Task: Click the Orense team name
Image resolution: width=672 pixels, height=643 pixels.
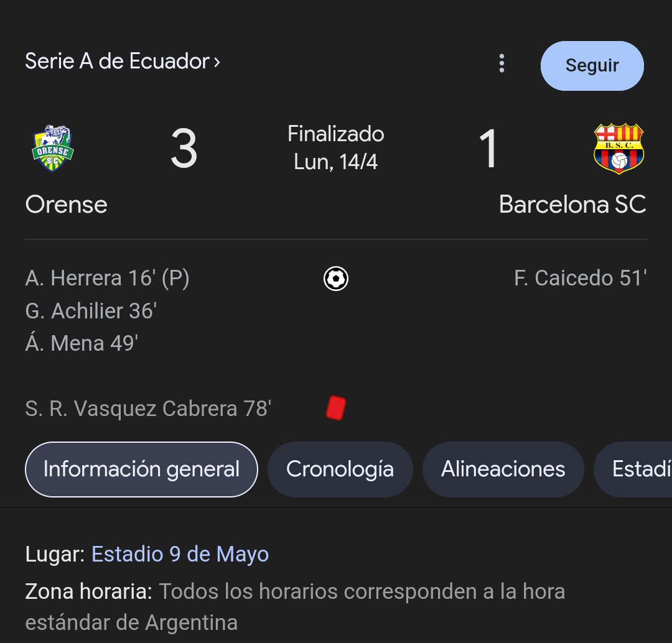Action: 67,205
